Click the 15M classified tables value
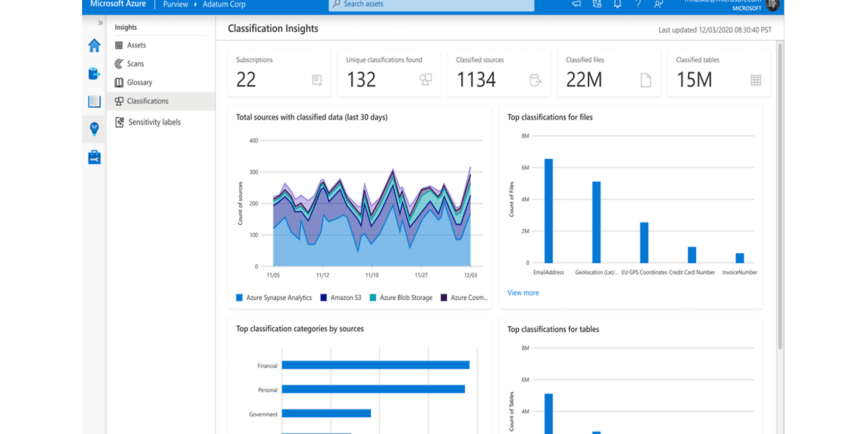This screenshot has height=434, width=868. pyautogui.click(x=694, y=80)
